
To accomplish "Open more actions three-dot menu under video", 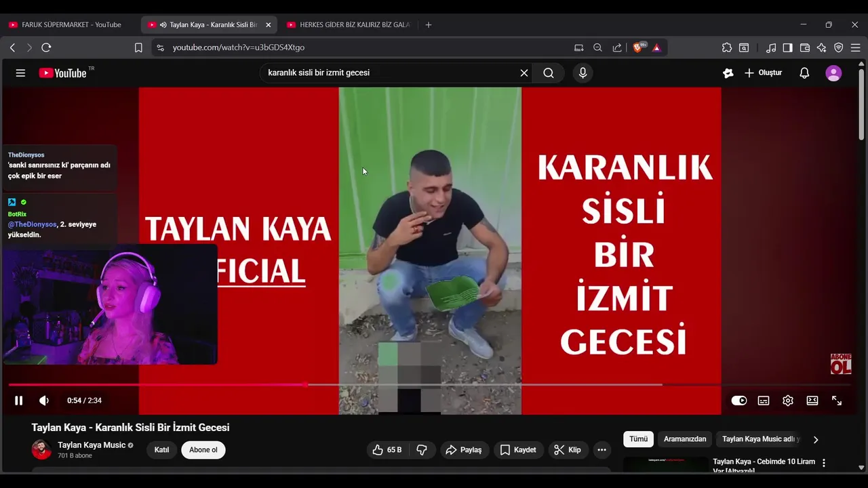I will [601, 450].
